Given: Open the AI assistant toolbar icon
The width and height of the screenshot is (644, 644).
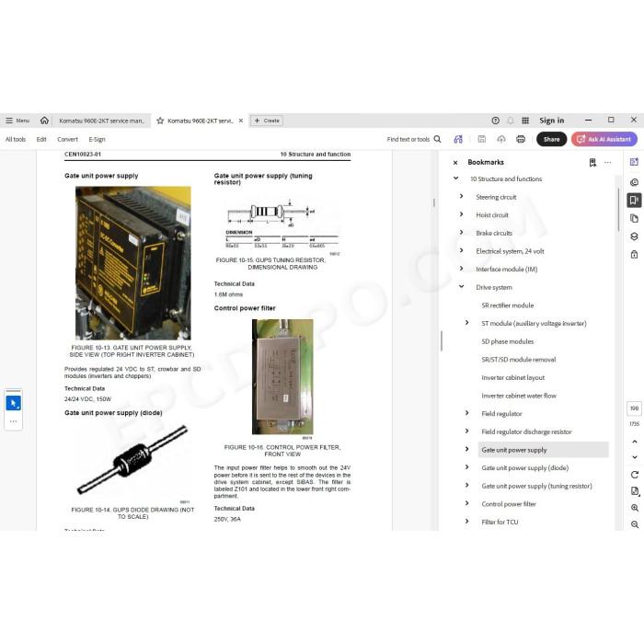Looking at the screenshot, I should [458, 139].
